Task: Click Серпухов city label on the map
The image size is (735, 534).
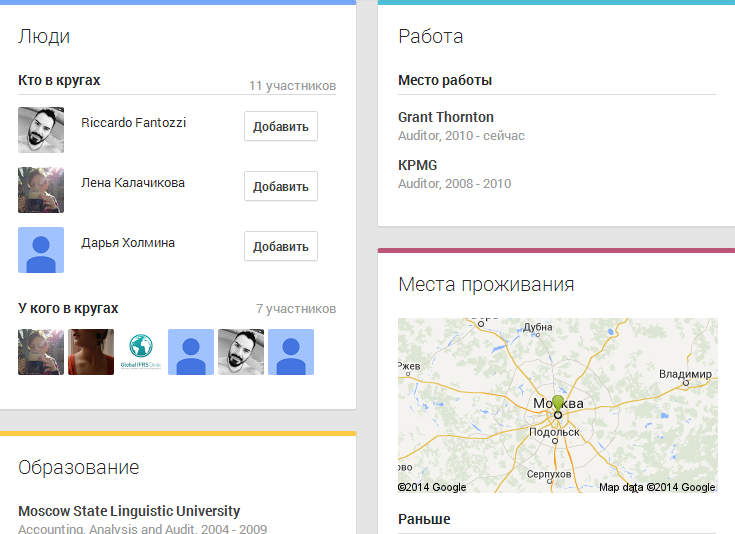Action: click(549, 474)
